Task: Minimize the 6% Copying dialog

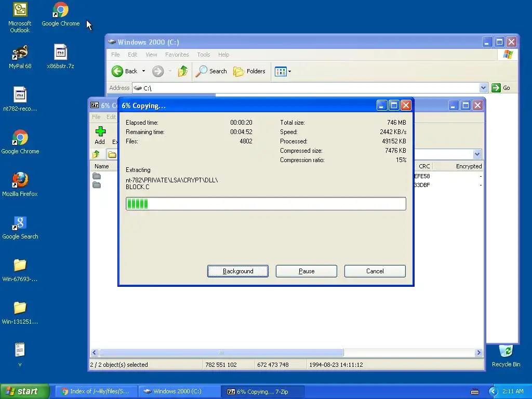Action: click(x=382, y=105)
